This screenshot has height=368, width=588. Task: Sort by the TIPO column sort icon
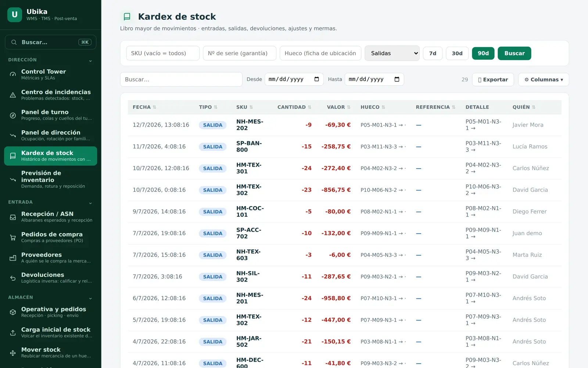point(216,107)
